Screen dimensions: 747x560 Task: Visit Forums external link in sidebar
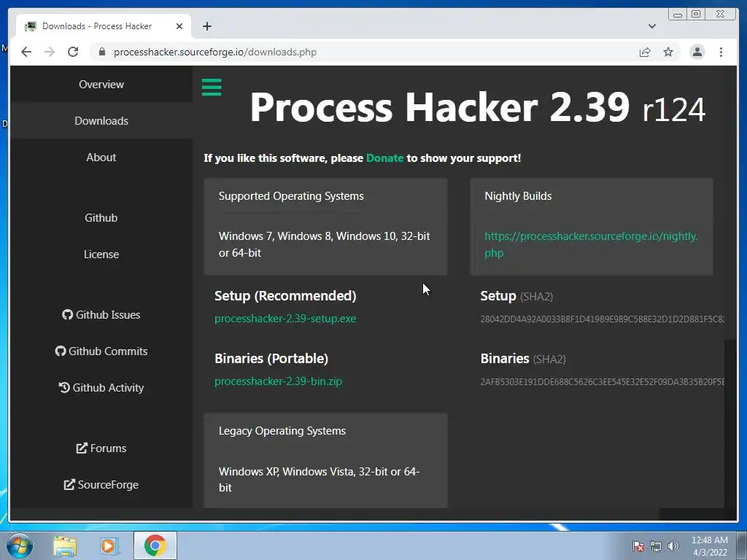(x=101, y=448)
